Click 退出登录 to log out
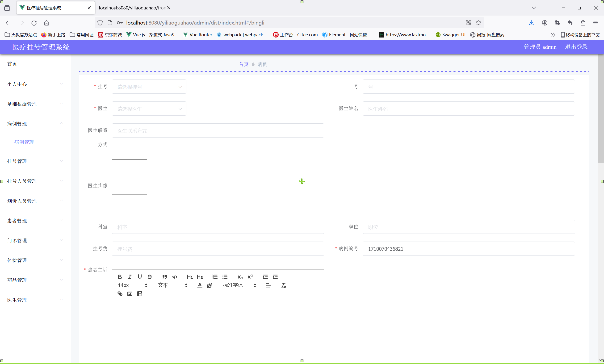Image resolution: width=604 pixels, height=364 pixels. [576, 47]
